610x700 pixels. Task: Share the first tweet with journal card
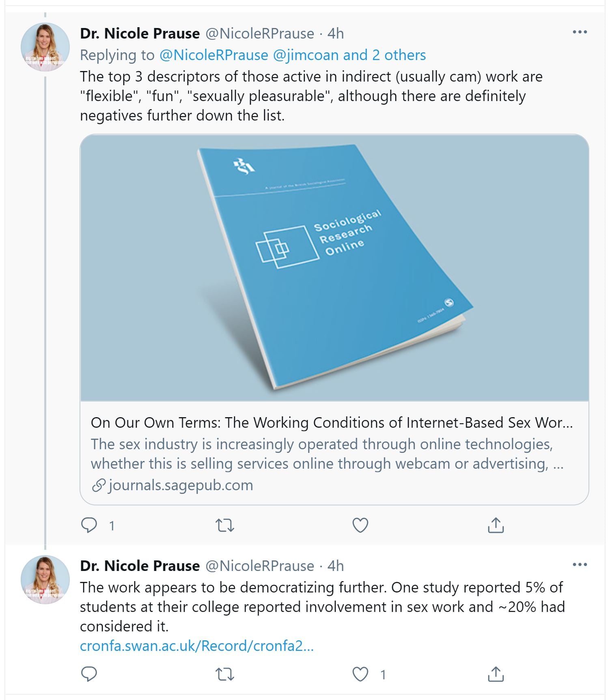point(496,525)
